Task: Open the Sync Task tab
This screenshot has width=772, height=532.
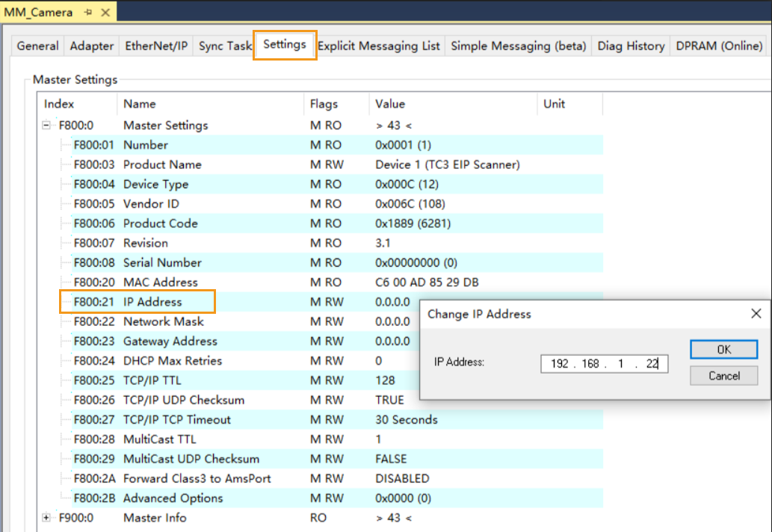Action: (x=224, y=46)
